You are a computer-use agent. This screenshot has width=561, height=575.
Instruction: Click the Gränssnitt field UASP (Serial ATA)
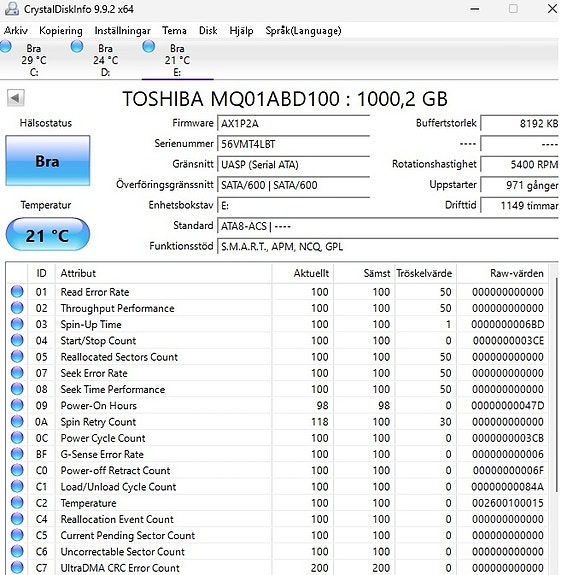click(293, 165)
